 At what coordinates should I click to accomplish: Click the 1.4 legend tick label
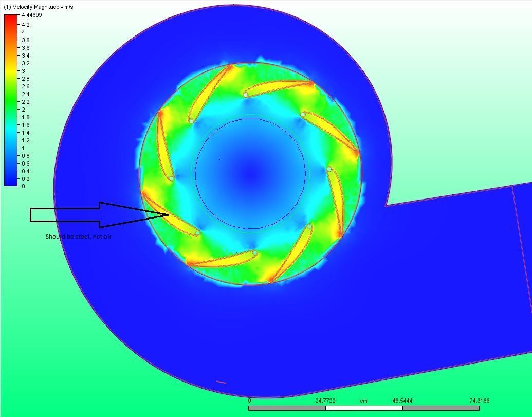pyautogui.click(x=26, y=133)
